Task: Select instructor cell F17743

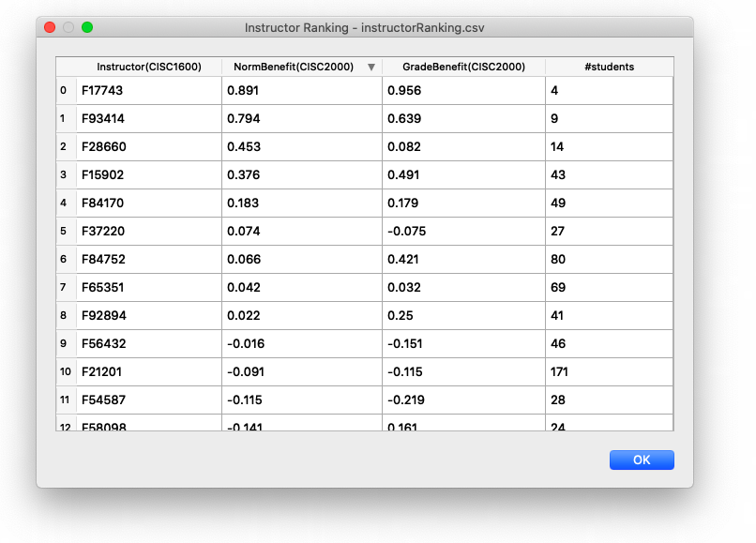Action: point(148,91)
